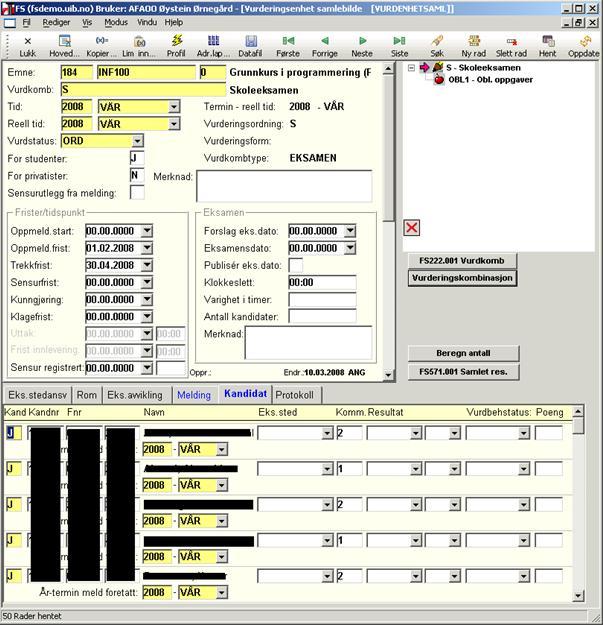The image size is (603, 625).
Task: Switch to the Eks.stedansv tab
Action: tap(37, 395)
